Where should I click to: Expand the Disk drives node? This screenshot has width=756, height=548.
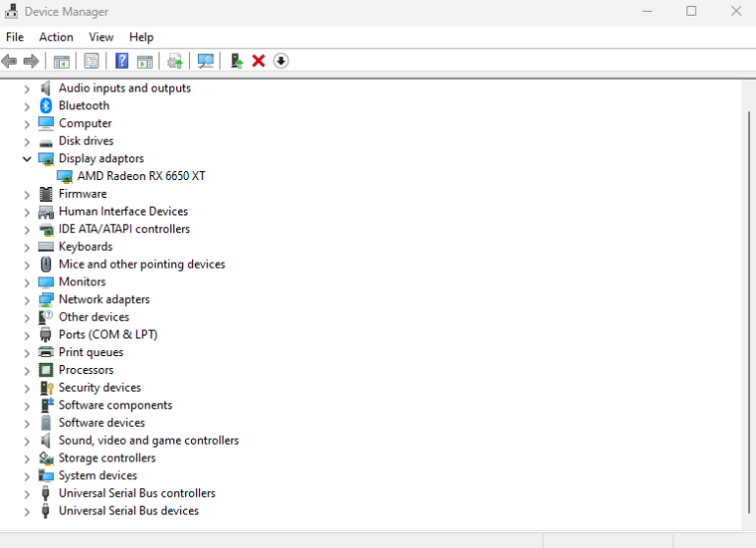coord(27,142)
